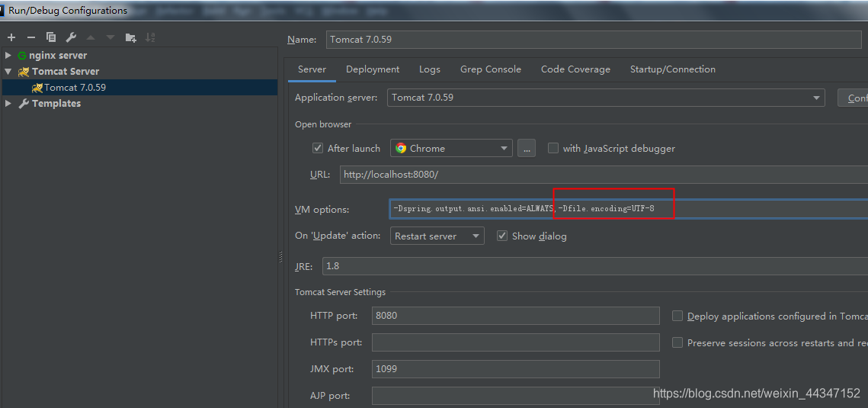Click the Tomcat Server cat icon
This screenshot has height=408, width=868.
pyautogui.click(x=24, y=72)
